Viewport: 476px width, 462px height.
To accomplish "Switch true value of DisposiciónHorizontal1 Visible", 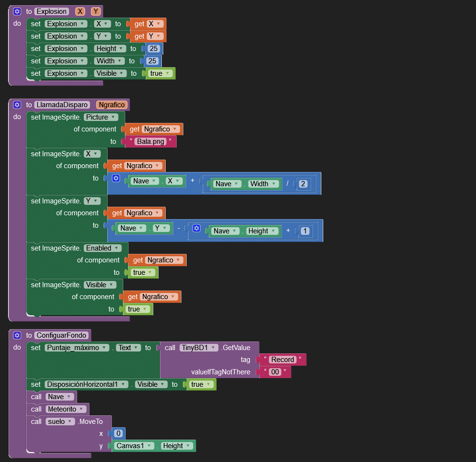I will (201, 384).
